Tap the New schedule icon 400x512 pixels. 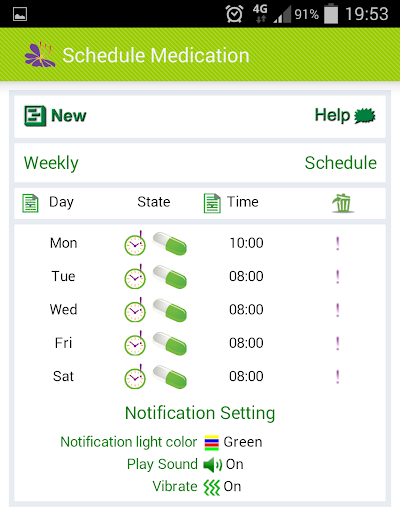point(35,116)
